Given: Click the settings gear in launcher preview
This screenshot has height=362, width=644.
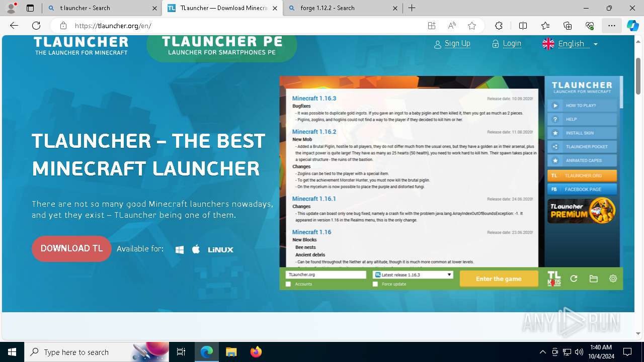Looking at the screenshot, I should [x=613, y=279].
